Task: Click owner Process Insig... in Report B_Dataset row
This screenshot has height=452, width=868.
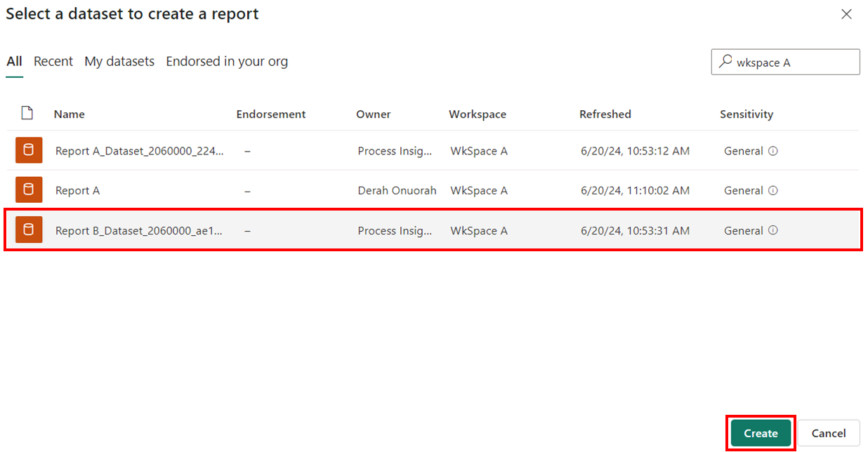Action: pos(395,230)
